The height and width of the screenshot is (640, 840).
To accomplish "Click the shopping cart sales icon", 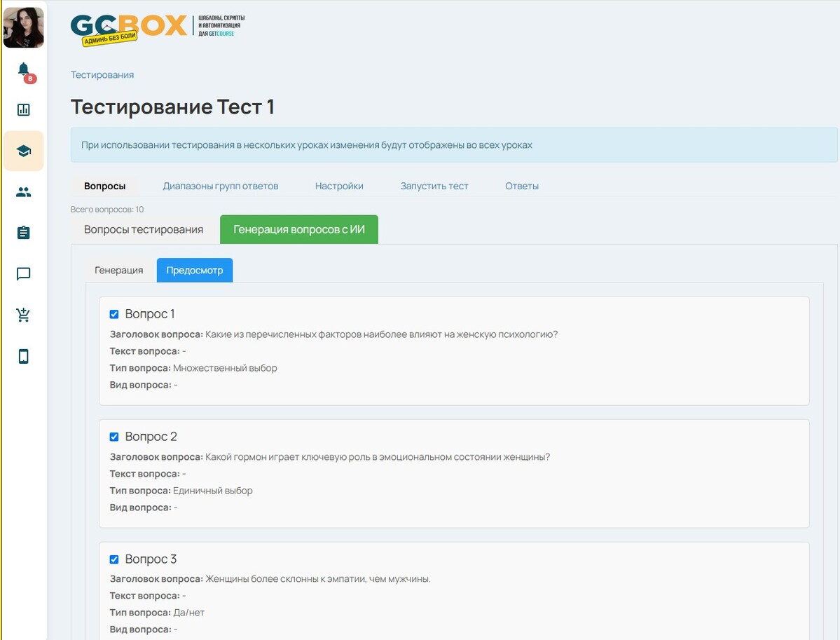I will point(23,315).
